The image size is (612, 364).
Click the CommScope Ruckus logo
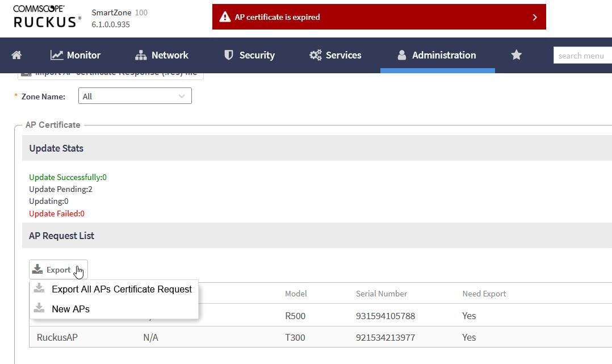(x=47, y=16)
